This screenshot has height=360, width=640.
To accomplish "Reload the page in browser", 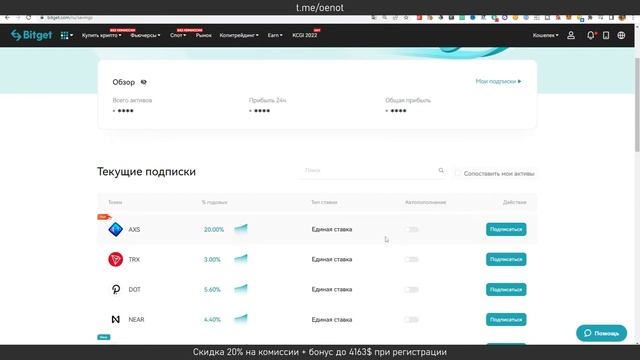I will point(28,18).
